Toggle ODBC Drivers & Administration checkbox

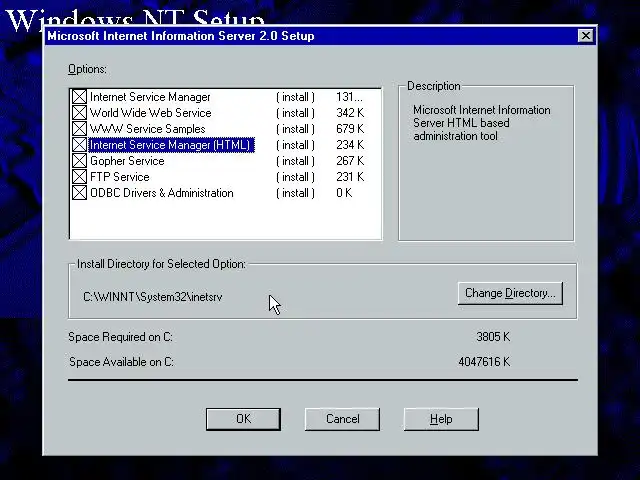79,193
